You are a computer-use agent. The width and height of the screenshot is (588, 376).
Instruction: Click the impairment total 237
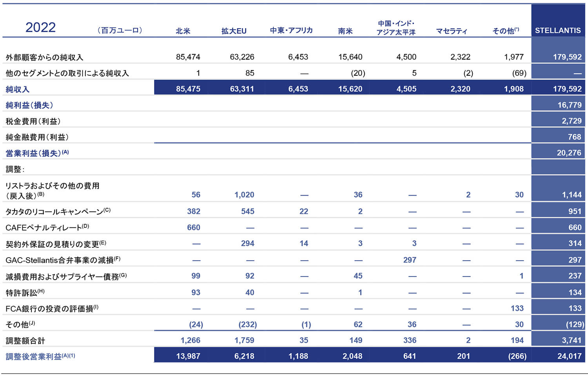tap(575, 276)
